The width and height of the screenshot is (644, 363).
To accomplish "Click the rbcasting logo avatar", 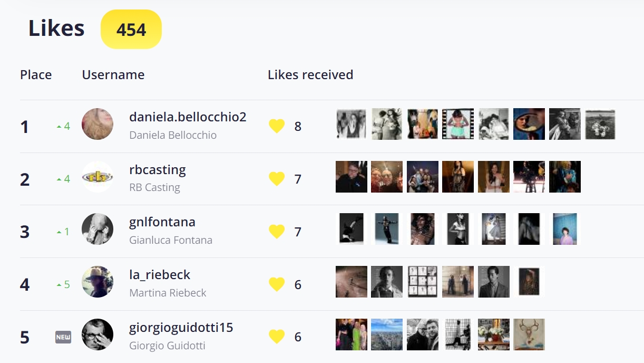I will (97, 177).
